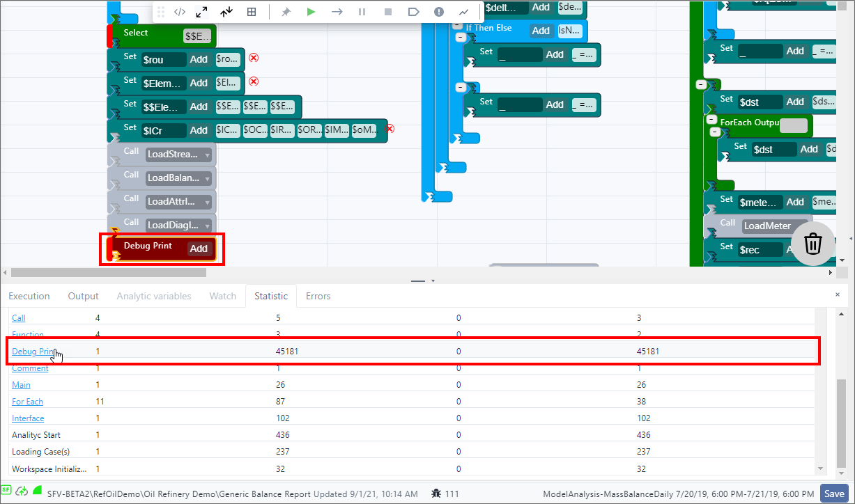
Task: Click the code view icon in toolbar
Action: coord(179,12)
